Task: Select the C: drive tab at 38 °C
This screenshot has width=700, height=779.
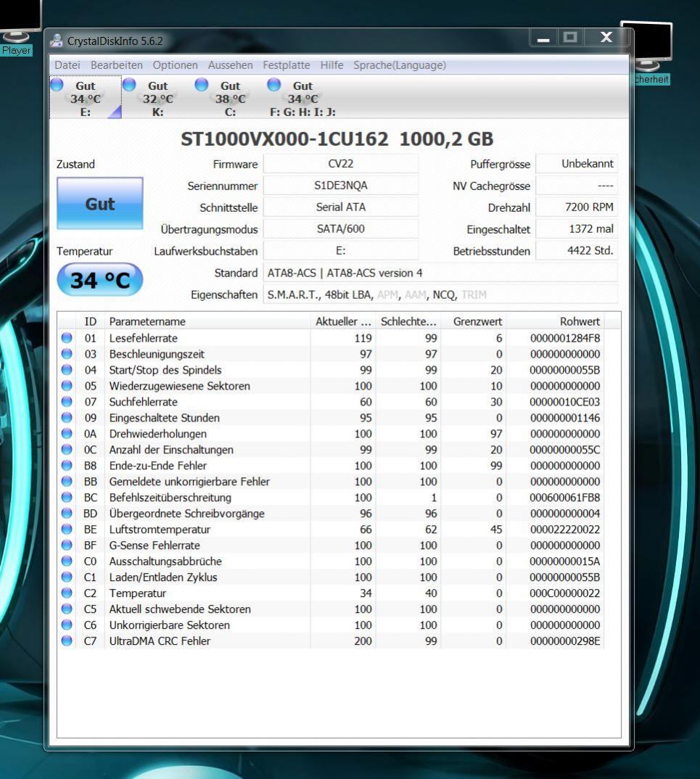Action: tap(231, 98)
